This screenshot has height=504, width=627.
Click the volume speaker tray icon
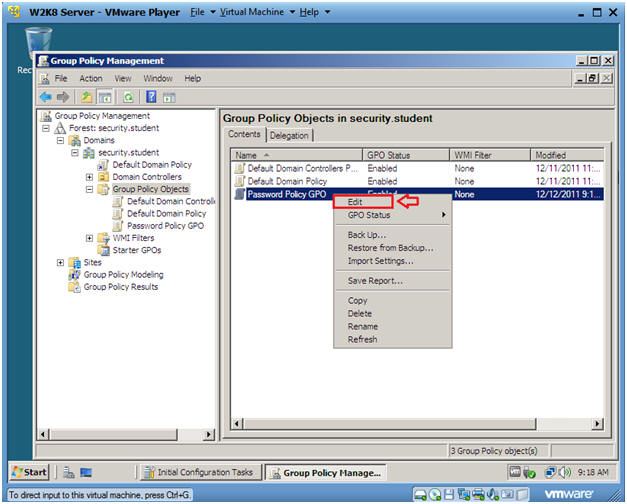[x=565, y=472]
